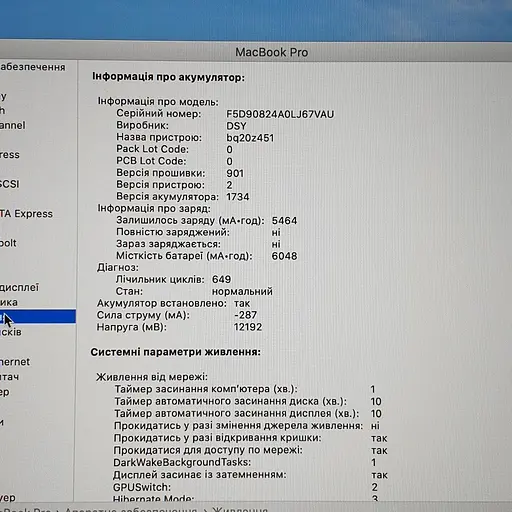Click the DarkWakeBackgroundTasks value 1
Screen dimensions: 512x512
click(x=374, y=462)
